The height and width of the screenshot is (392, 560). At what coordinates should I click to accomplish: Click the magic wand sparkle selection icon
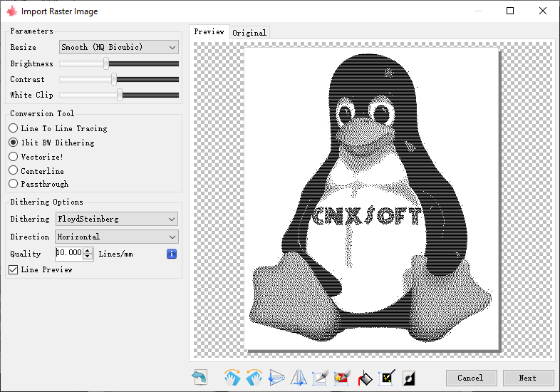coord(387,378)
